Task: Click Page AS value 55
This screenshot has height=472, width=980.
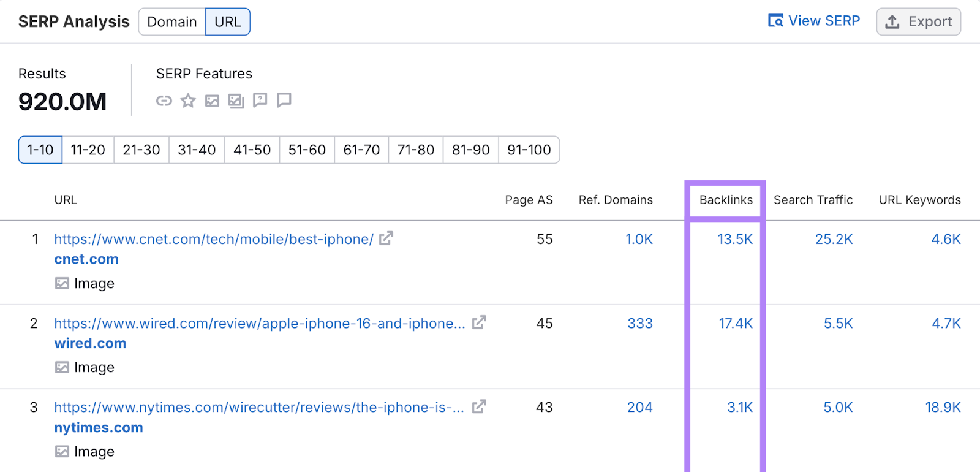Action: tap(545, 239)
